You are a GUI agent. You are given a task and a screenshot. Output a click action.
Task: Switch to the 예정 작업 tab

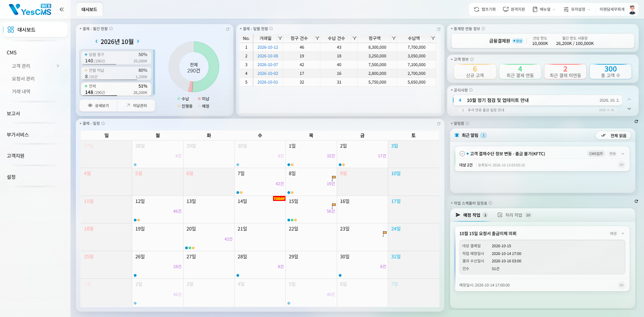tap(471, 215)
